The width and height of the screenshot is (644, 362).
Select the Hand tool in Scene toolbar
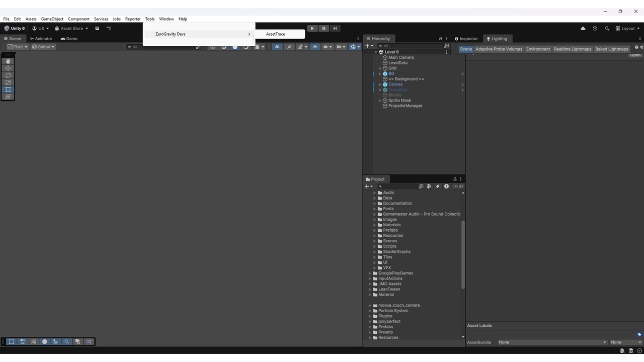[x=8, y=61]
